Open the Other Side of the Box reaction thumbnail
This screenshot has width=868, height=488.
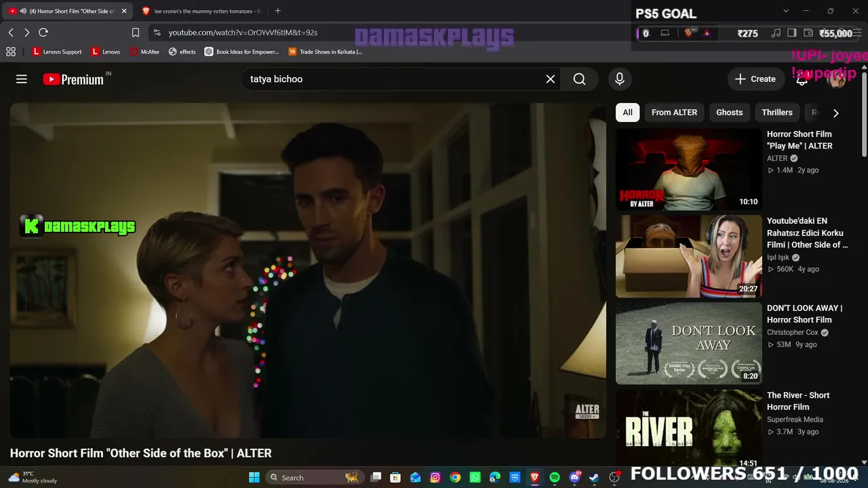pos(688,256)
